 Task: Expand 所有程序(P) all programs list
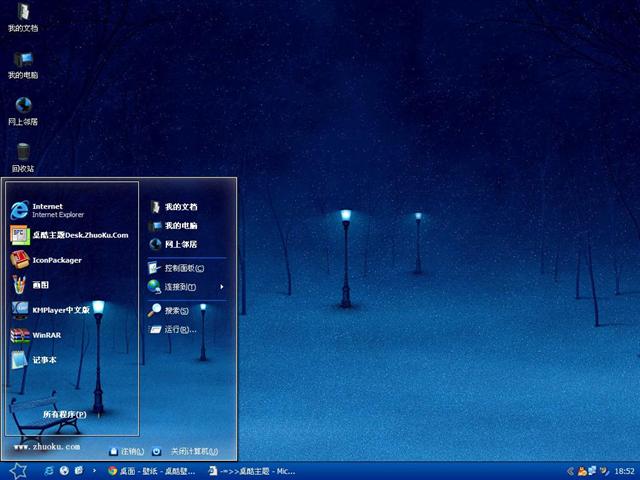click(64, 414)
